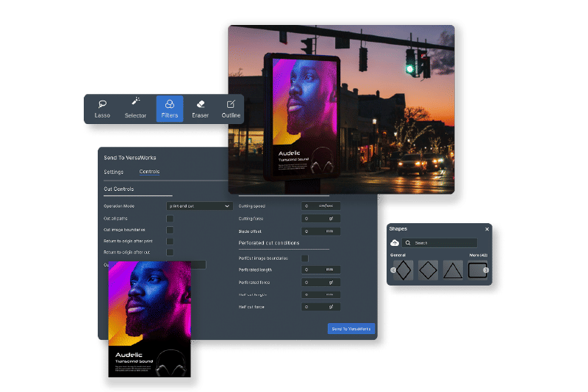Pick the triangle shape
The width and height of the screenshot is (588, 392).
pos(453,270)
